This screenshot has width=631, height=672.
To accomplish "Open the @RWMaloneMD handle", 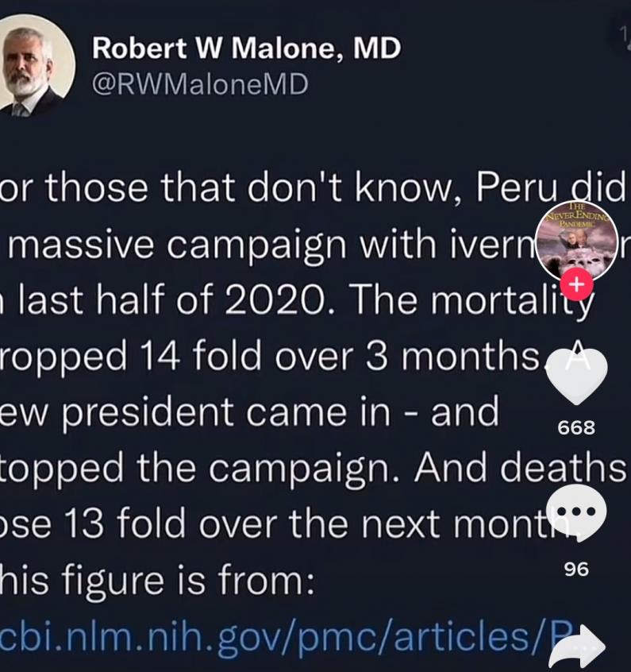I will 200,83.
